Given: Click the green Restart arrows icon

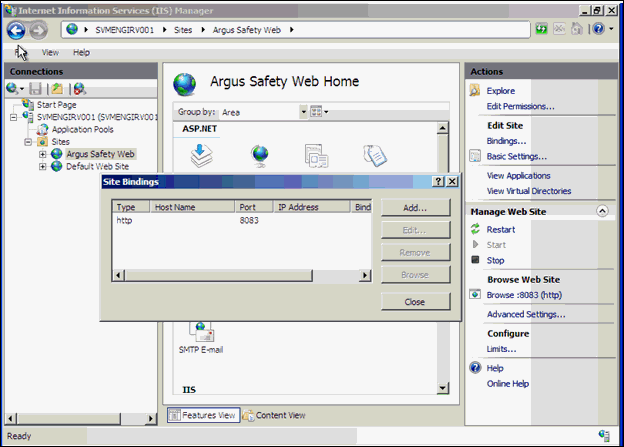Looking at the screenshot, I should (475, 229).
